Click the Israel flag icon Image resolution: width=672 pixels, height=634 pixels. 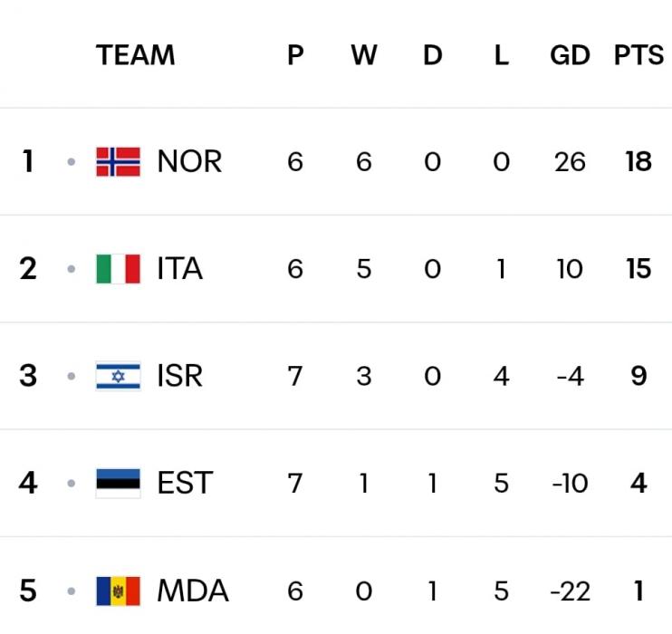click(x=118, y=376)
